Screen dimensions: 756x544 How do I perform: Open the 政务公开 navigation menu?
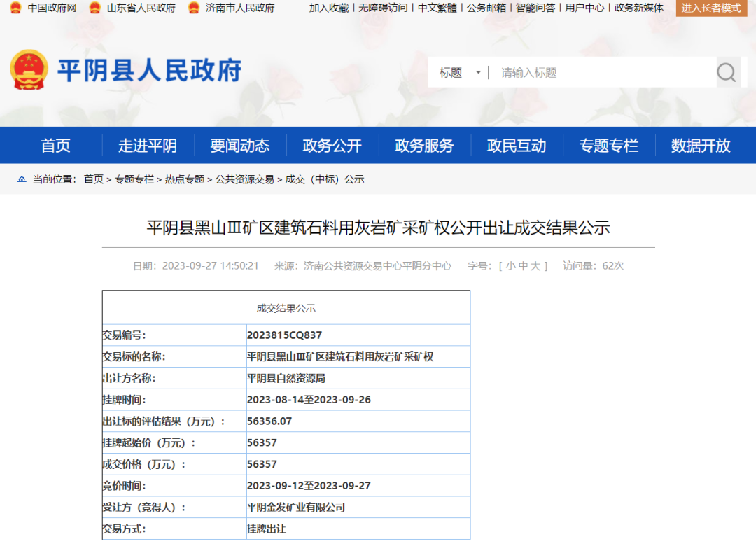(332, 145)
